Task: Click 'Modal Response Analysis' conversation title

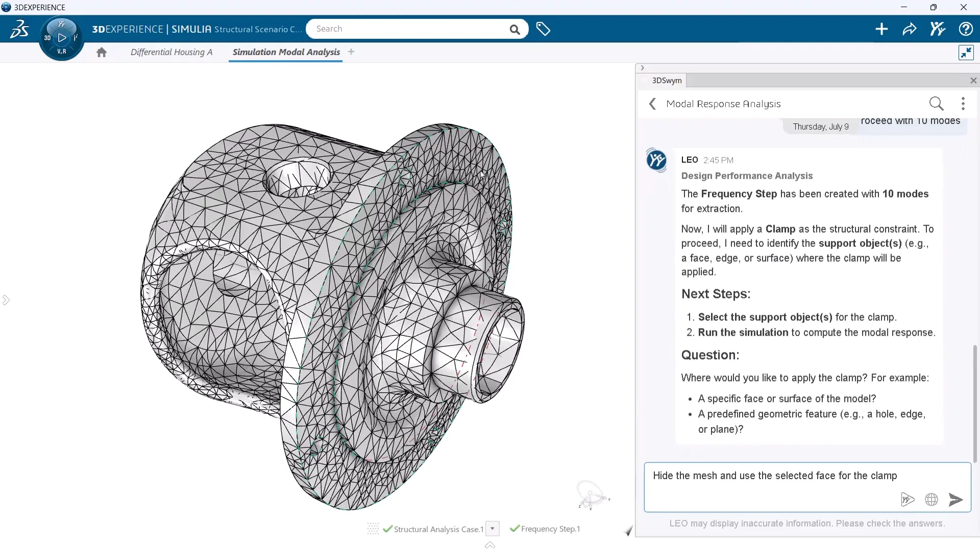Action: click(723, 104)
